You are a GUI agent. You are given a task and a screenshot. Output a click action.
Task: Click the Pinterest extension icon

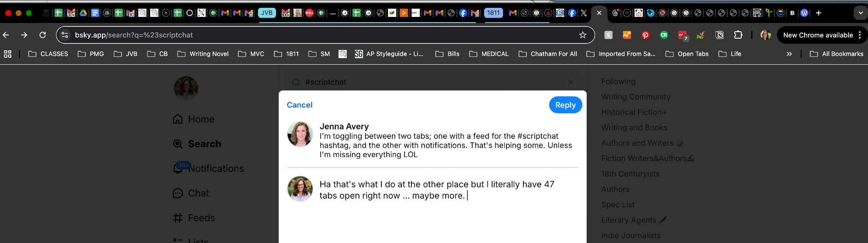[645, 35]
